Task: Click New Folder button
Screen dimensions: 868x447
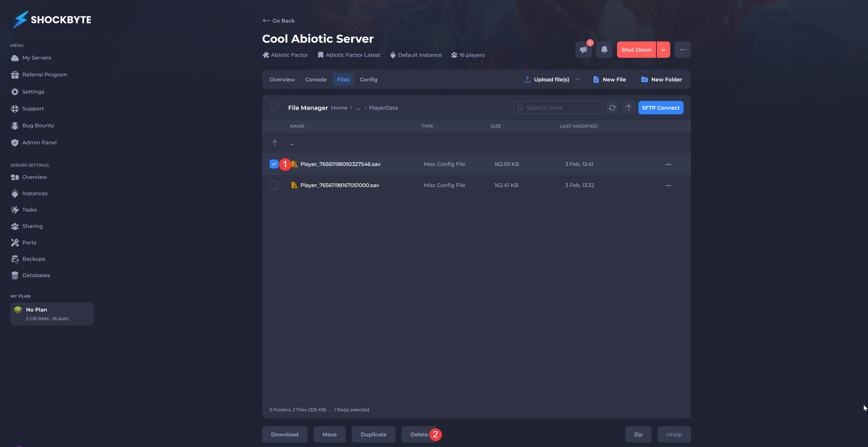Action: pyautogui.click(x=661, y=79)
